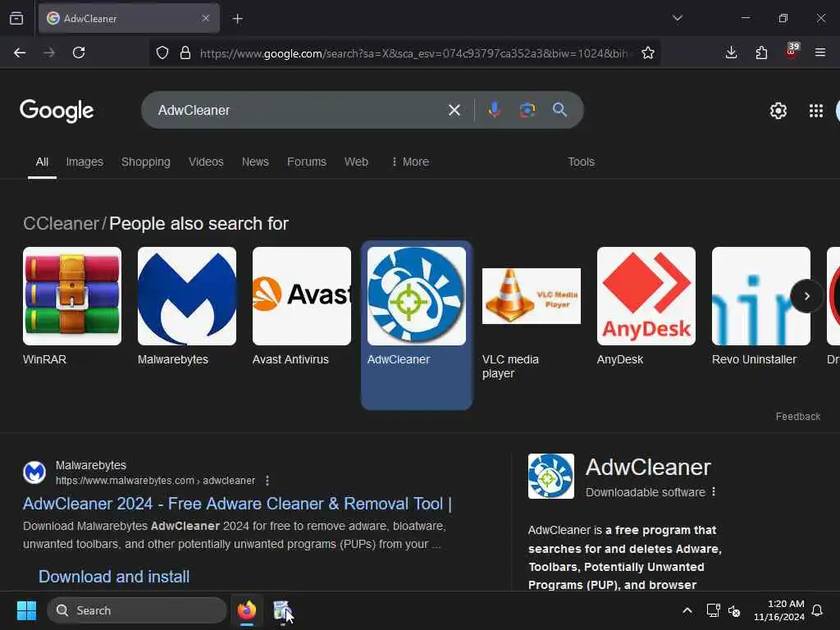This screenshot has height=630, width=840.
Task: Reload the current page
Action: click(x=79, y=52)
